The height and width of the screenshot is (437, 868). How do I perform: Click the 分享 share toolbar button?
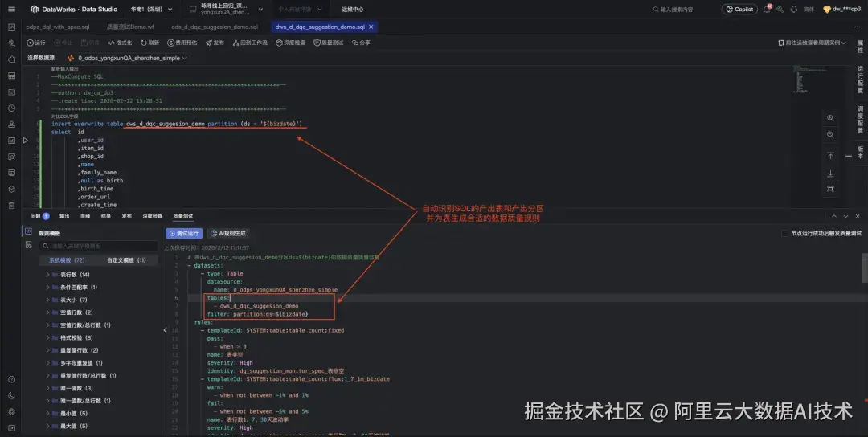coord(361,43)
